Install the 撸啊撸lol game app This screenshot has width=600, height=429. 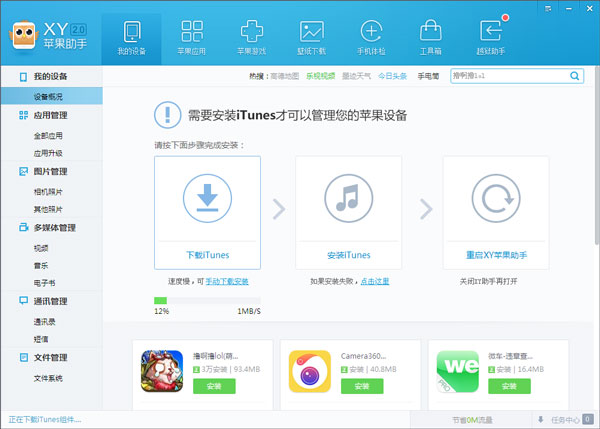click(x=214, y=386)
